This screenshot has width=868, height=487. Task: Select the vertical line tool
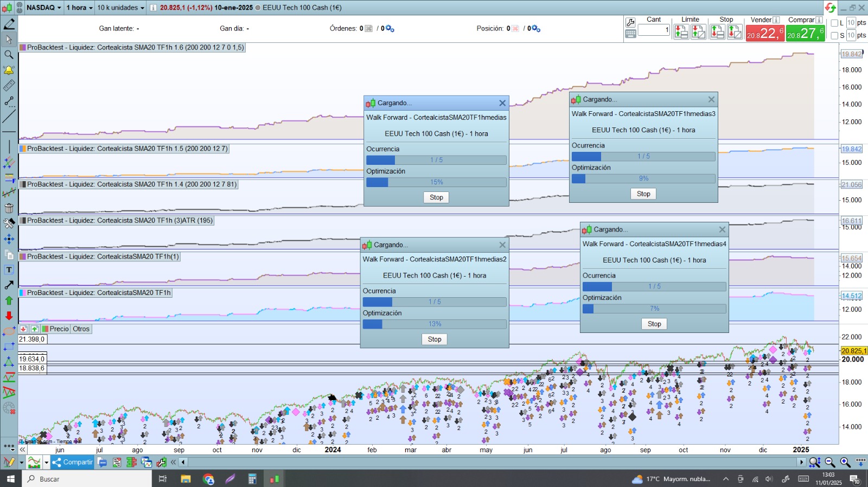(9, 146)
